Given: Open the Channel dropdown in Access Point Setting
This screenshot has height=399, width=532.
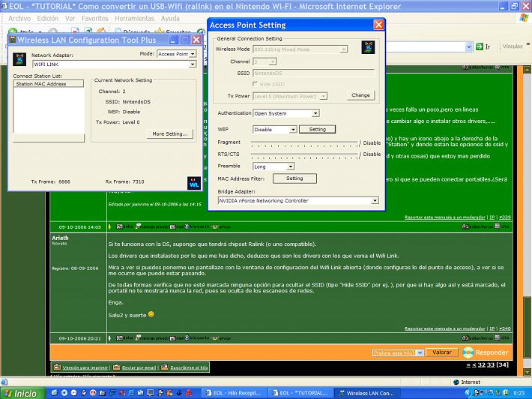Looking at the screenshot, I should [273, 61].
